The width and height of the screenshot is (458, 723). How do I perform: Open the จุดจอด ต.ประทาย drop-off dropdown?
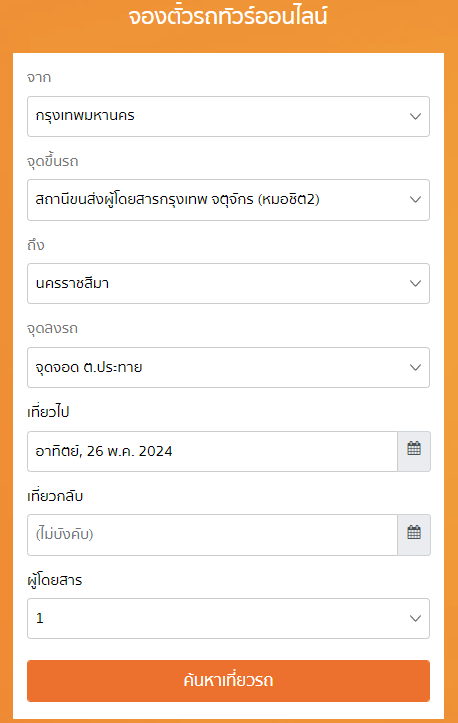228,367
